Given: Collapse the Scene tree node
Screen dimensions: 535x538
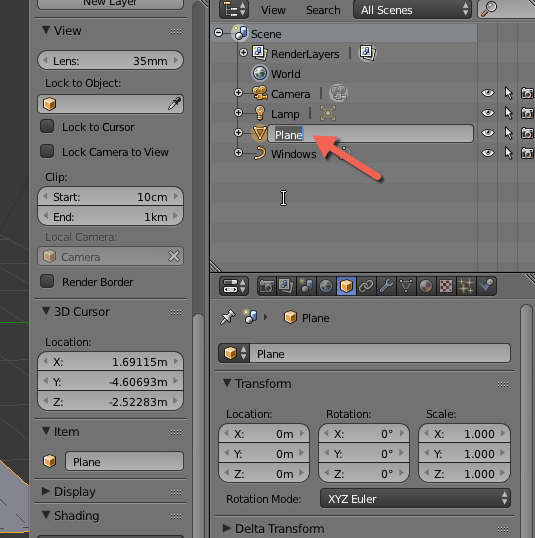Looking at the screenshot, I should click(x=218, y=33).
